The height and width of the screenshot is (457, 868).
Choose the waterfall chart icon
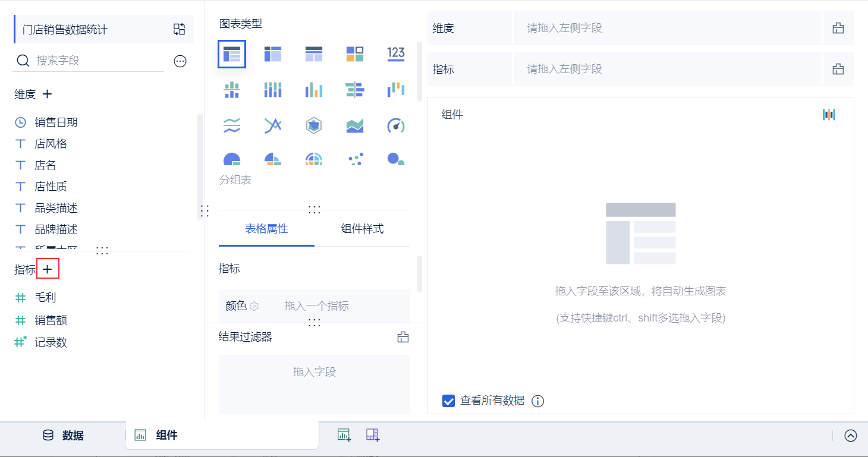[x=396, y=90]
